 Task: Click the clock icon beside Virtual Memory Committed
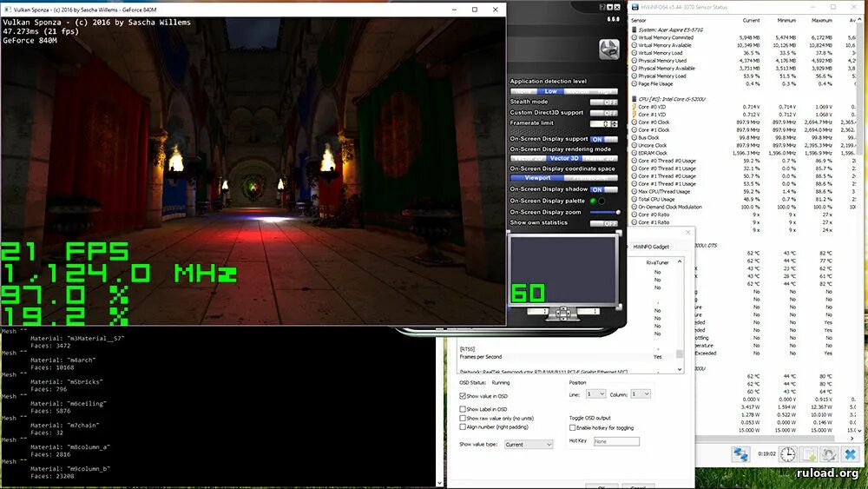635,37
